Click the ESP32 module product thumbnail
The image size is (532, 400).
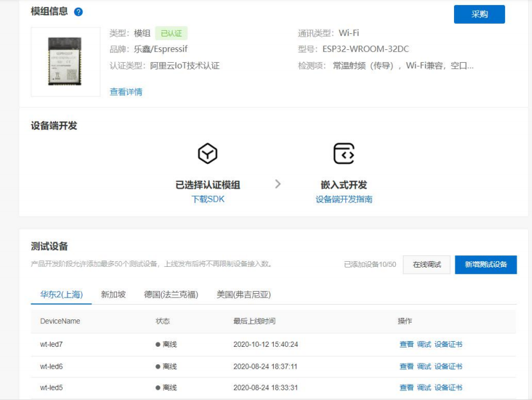point(65,61)
